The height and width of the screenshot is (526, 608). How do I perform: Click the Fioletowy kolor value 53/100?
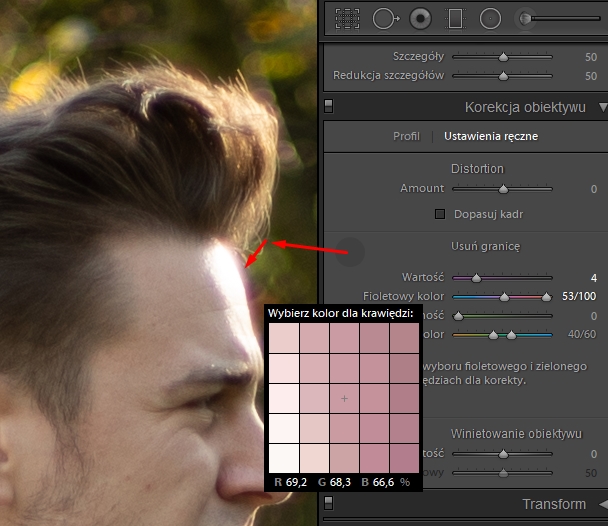(579, 297)
